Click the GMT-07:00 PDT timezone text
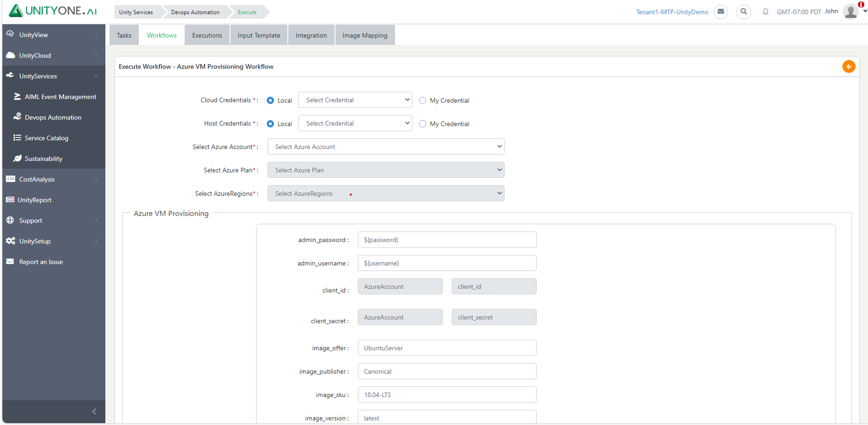The image size is (868, 425). pos(799,12)
